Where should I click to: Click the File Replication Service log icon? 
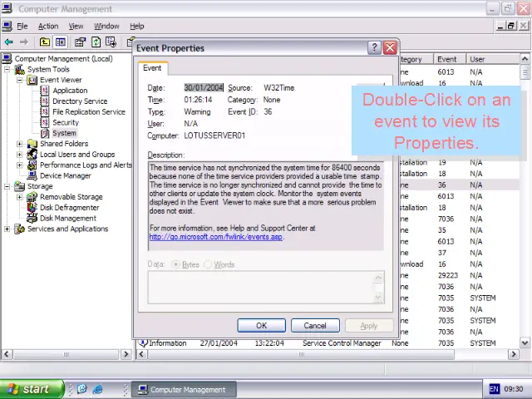click(x=45, y=111)
